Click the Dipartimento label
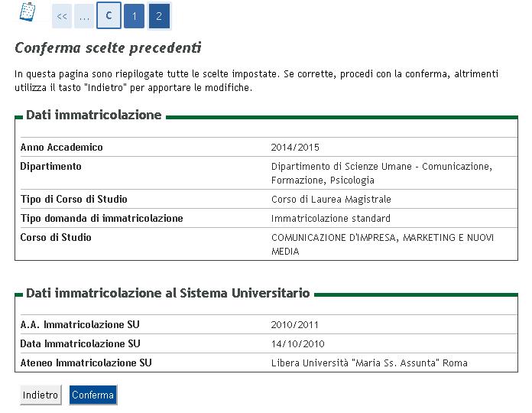Screen dimensions: 532x413 [51, 166]
